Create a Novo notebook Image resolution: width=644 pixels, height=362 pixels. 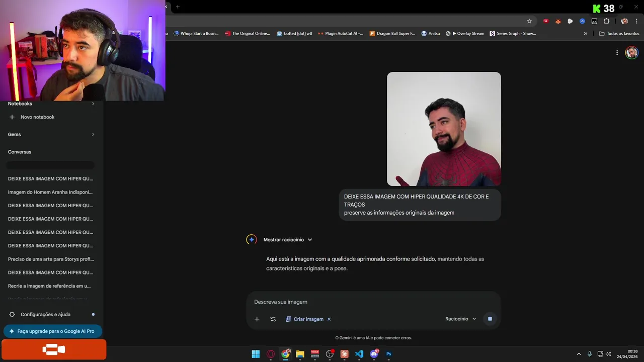click(32, 117)
